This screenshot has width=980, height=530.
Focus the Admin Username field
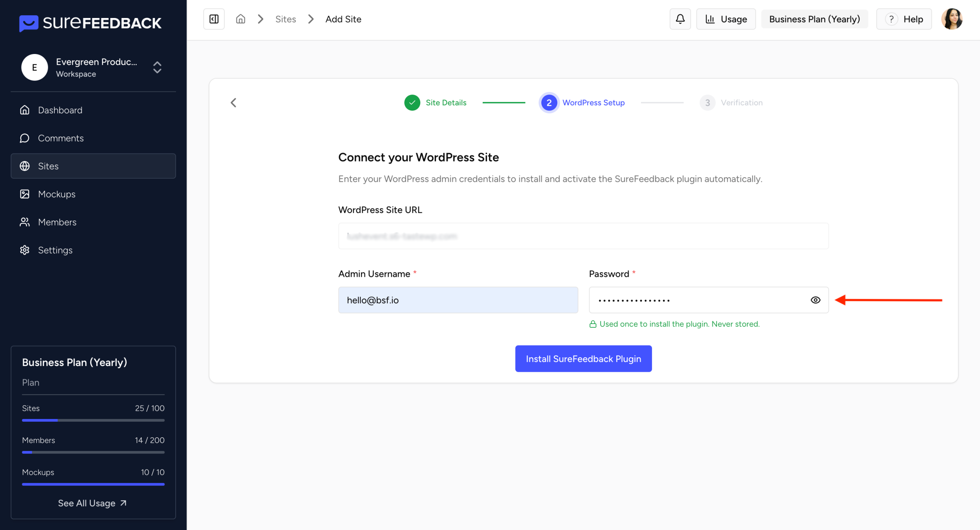pos(458,300)
